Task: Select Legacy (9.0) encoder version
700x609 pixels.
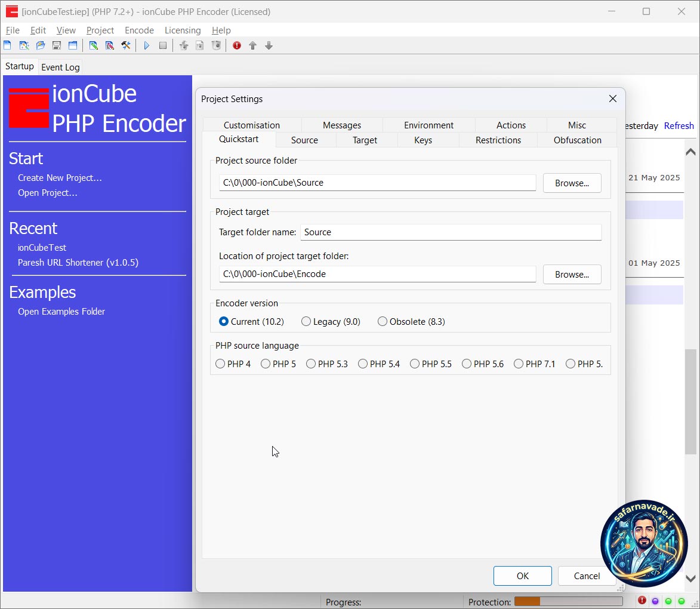Action: [331, 321]
